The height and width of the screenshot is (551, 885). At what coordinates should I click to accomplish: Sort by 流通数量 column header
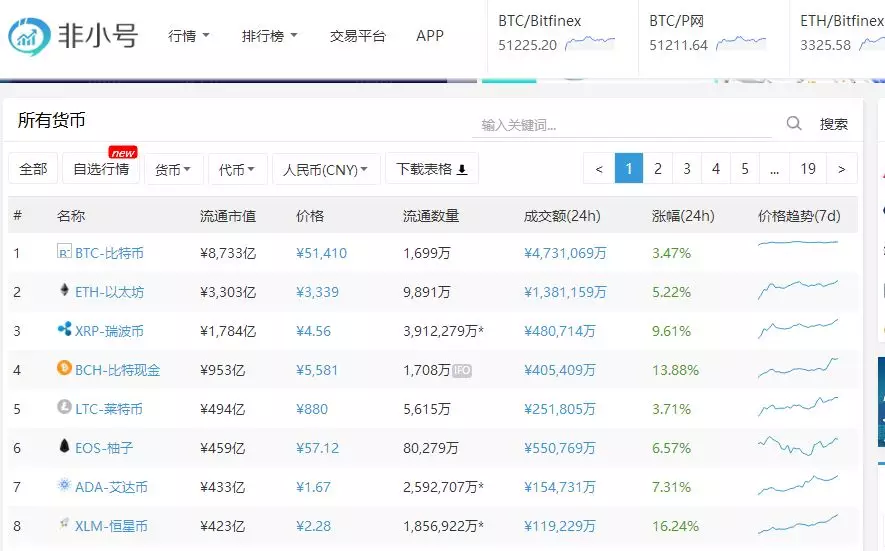point(431,216)
